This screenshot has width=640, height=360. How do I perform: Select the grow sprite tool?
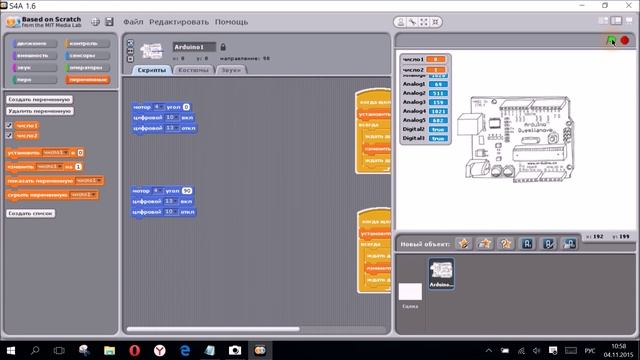coord(424,22)
